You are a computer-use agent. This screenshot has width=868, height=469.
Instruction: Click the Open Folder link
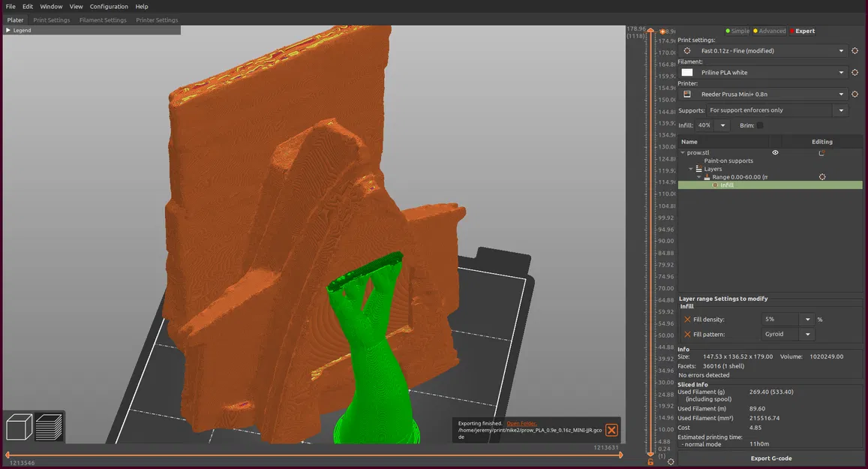point(521,424)
